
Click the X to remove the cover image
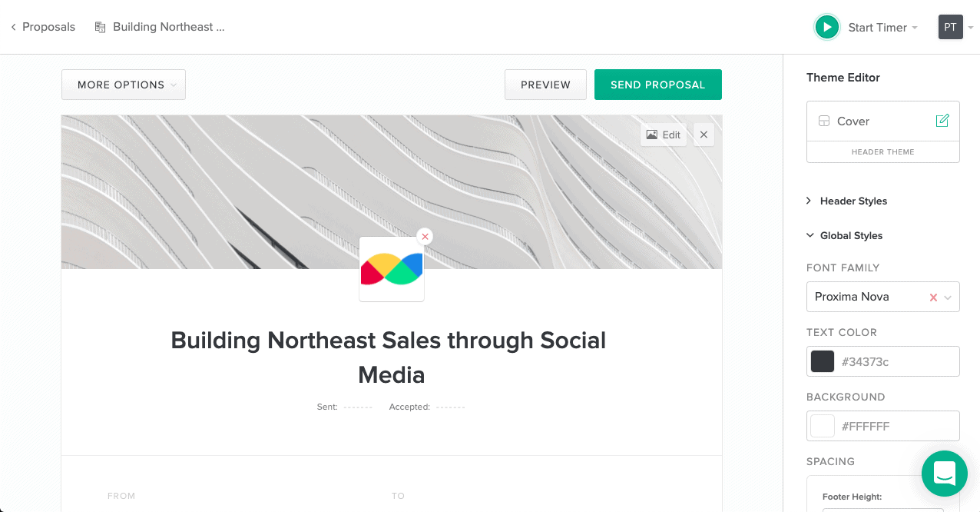point(704,135)
